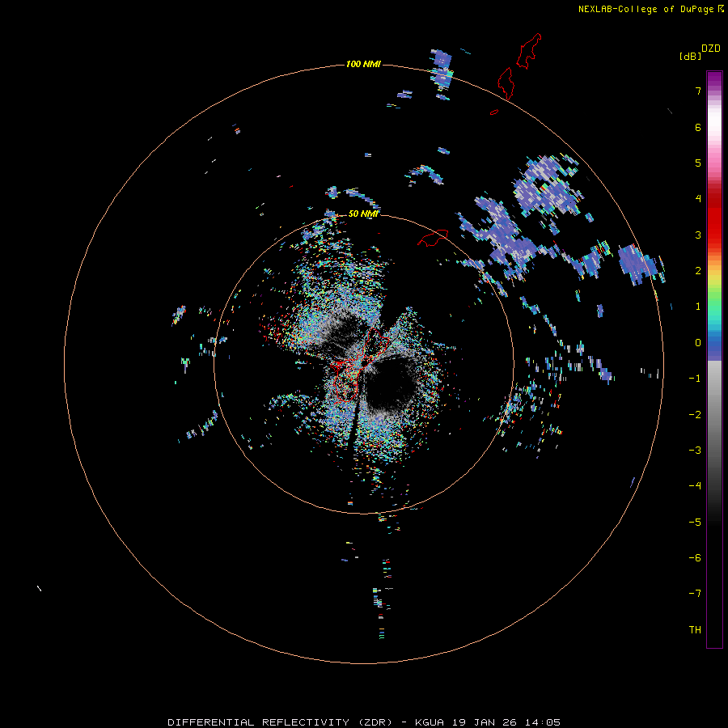Click the 7 value on the color scale
The image size is (728, 728).
[x=698, y=91]
